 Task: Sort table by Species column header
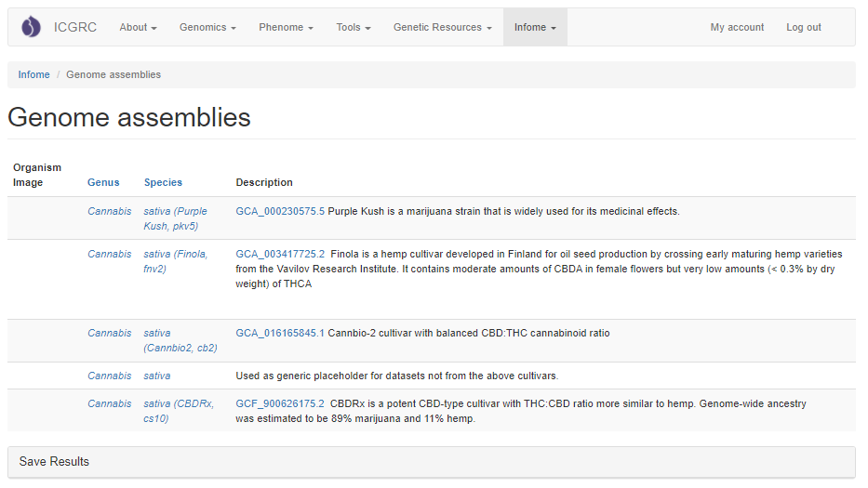(x=163, y=182)
